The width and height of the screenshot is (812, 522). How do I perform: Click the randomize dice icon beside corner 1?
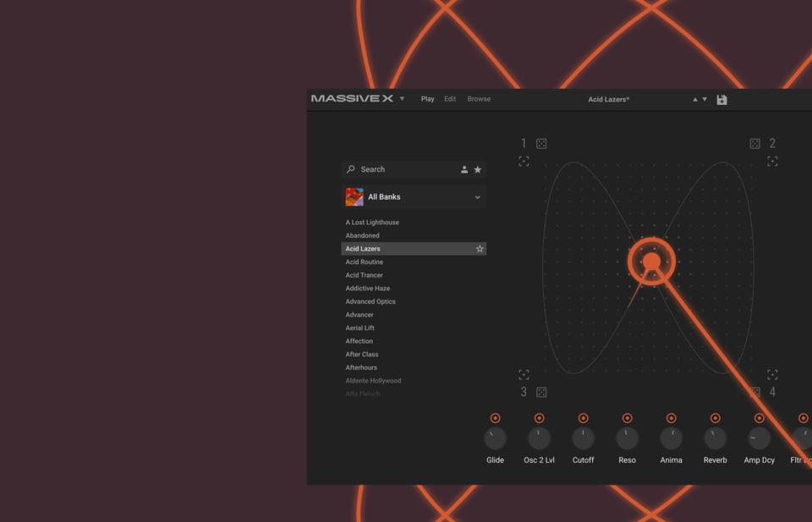coord(541,144)
